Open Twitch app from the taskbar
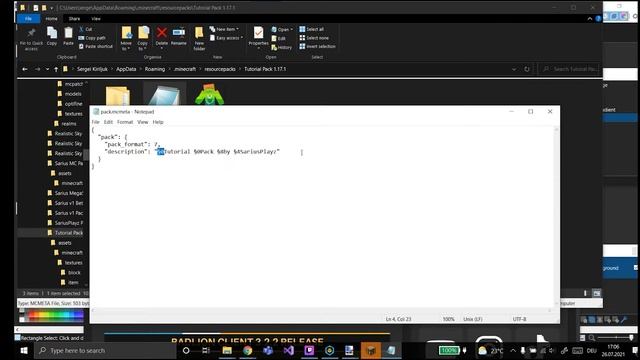This screenshot has width=640, height=360. (309, 351)
